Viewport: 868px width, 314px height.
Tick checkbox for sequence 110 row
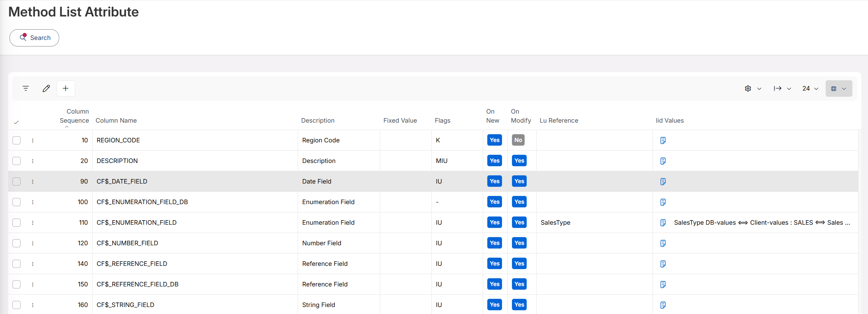[x=16, y=223]
